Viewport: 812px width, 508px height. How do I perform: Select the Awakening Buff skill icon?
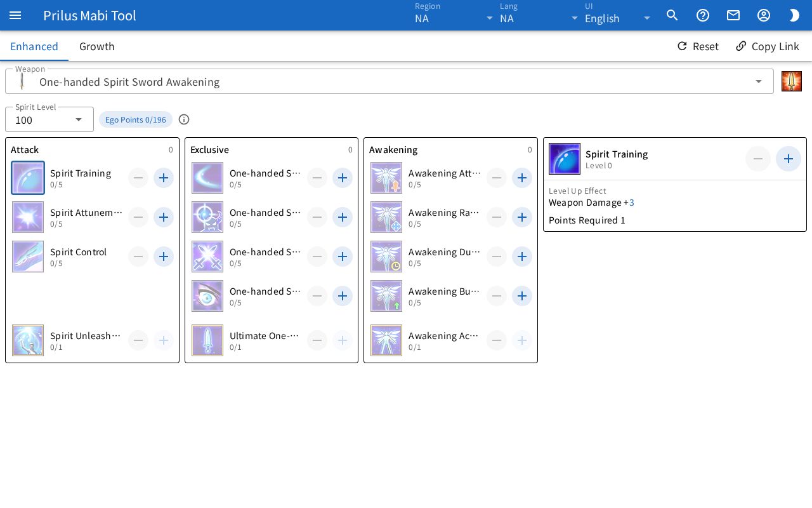[x=386, y=296]
